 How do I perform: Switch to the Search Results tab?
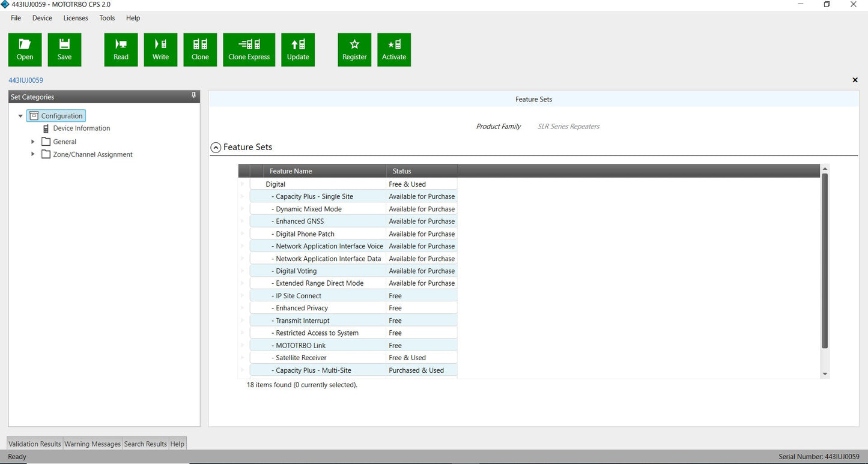(x=145, y=444)
